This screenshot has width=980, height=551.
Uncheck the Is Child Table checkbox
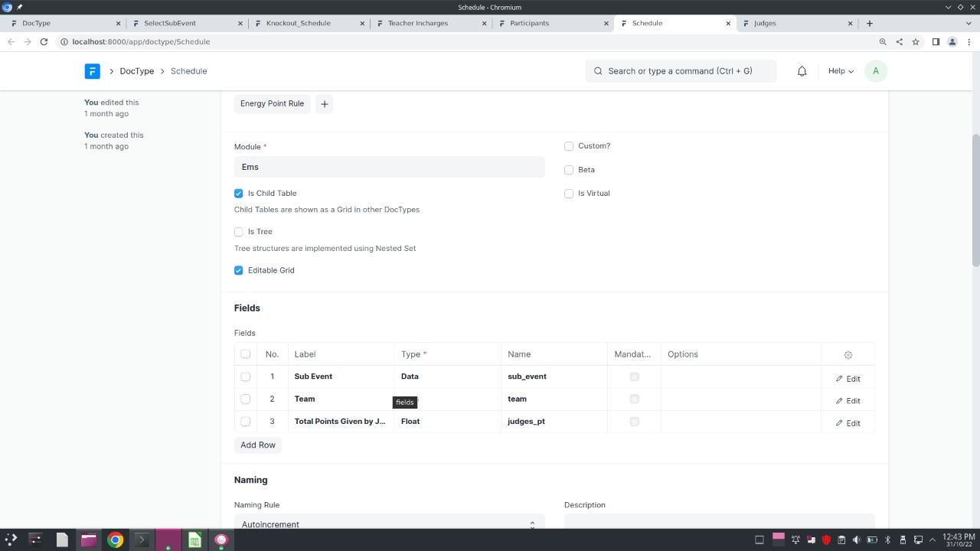coord(239,194)
